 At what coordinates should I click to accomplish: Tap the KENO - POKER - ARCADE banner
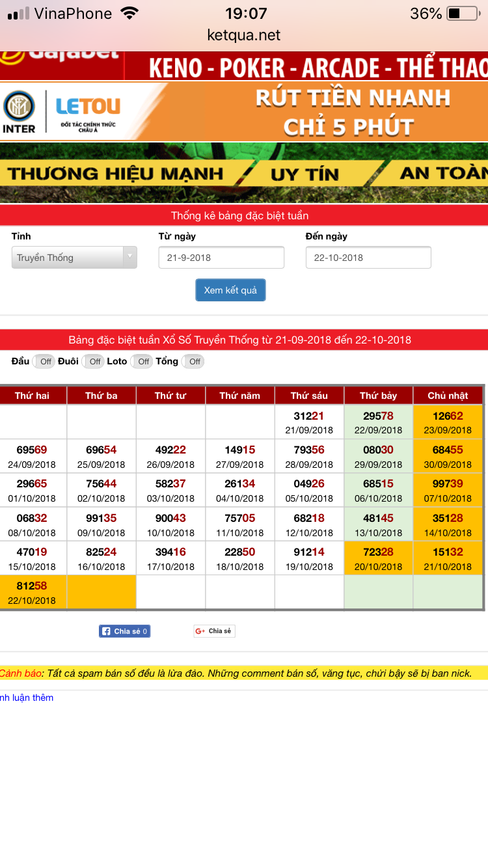pos(306,67)
